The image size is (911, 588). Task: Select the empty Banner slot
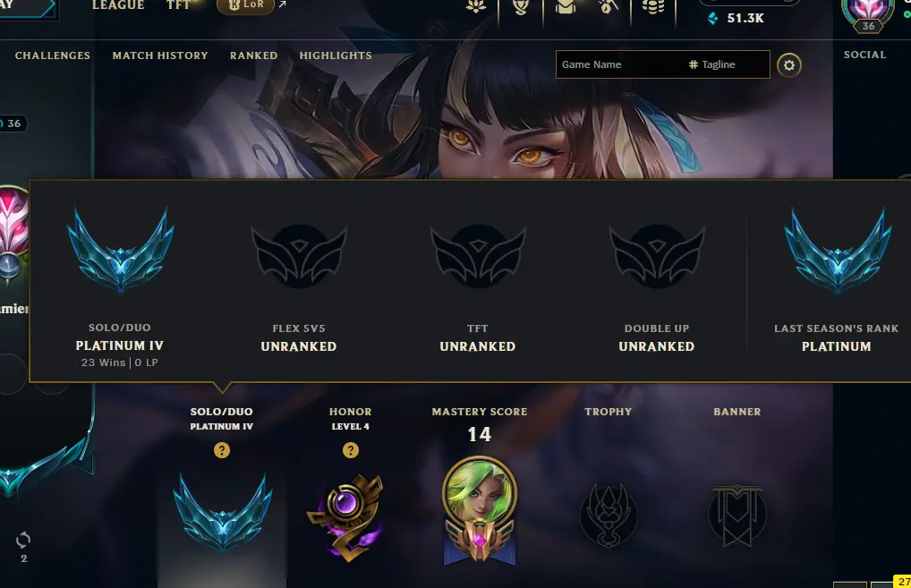coord(737,515)
